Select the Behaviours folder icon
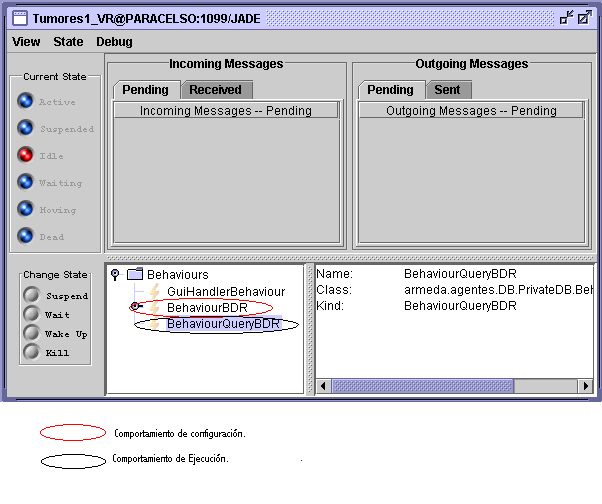The image size is (602, 504). pos(135,274)
